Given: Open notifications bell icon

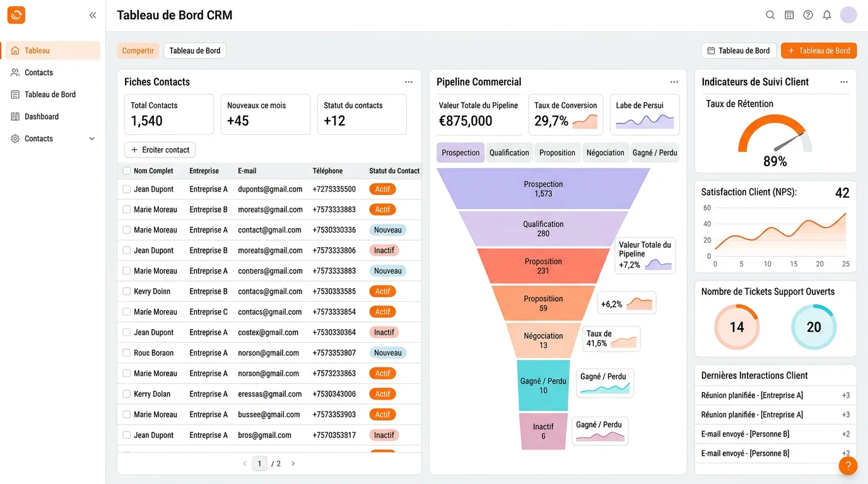Looking at the screenshot, I should (827, 15).
